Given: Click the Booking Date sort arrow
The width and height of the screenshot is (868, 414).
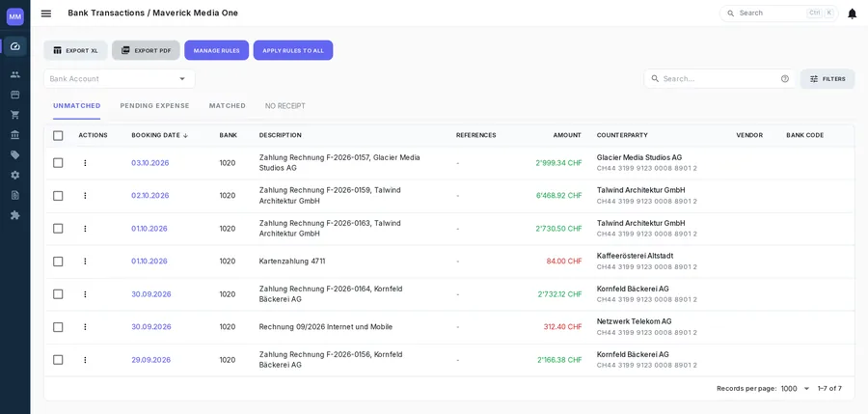Looking at the screenshot, I should pos(185,135).
